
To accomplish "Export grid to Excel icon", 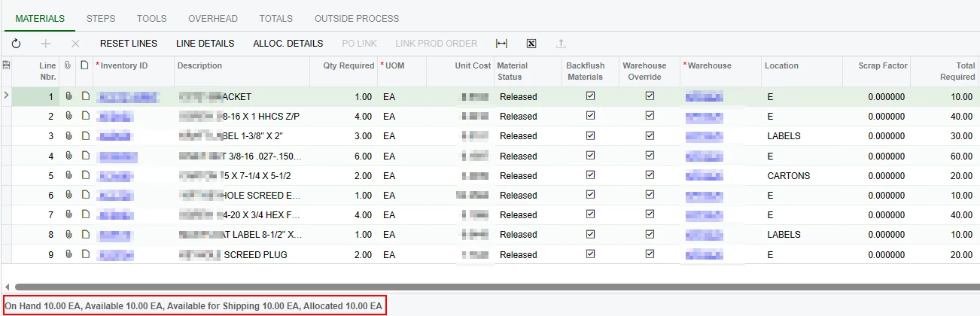I will (x=531, y=44).
